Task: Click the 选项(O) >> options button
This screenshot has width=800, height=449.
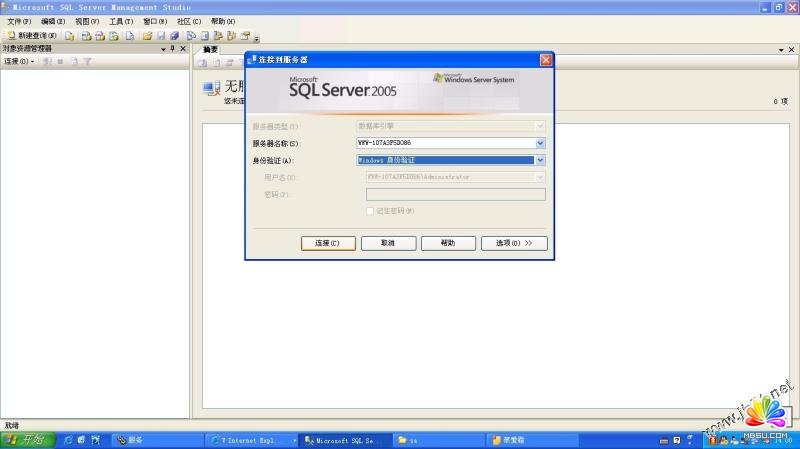Action: (514, 243)
